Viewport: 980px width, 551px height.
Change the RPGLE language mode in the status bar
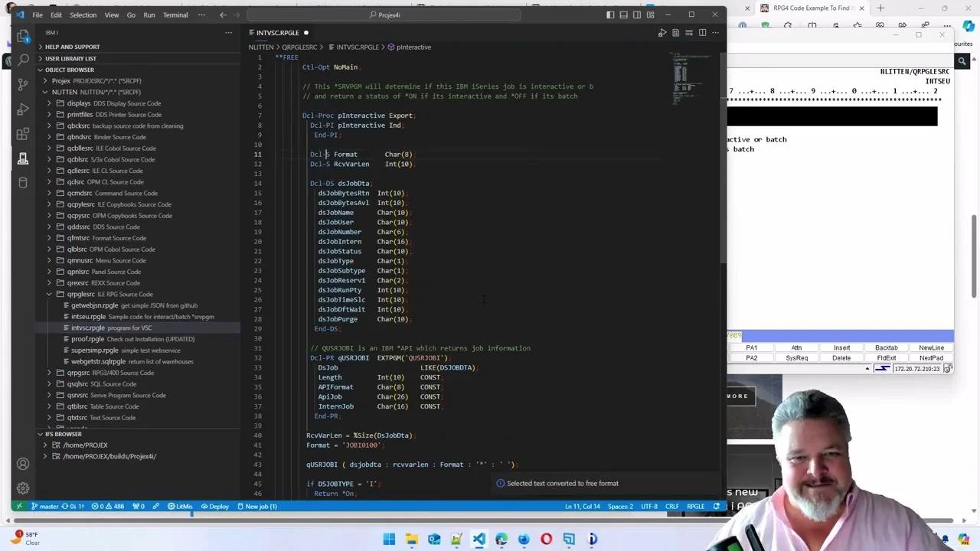pyautogui.click(x=695, y=506)
